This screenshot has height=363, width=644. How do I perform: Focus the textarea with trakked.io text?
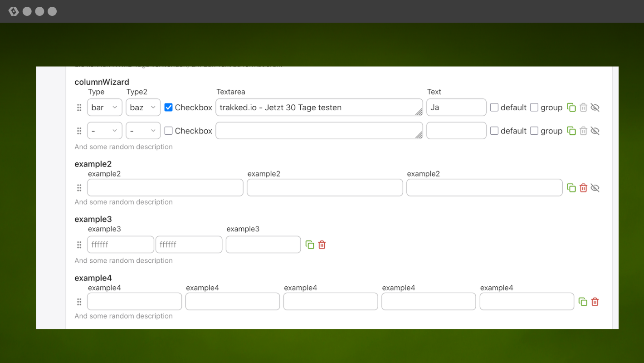(317, 108)
